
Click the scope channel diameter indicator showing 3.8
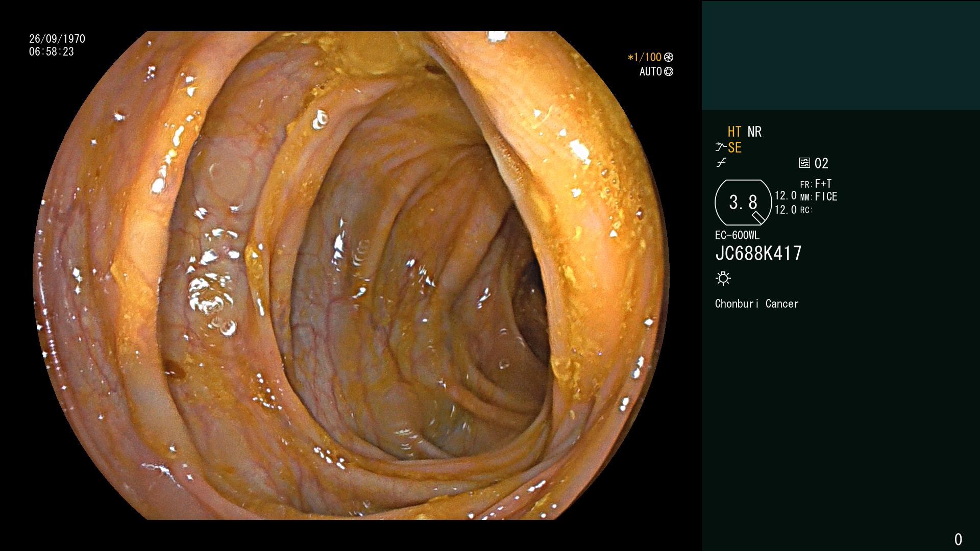[743, 203]
